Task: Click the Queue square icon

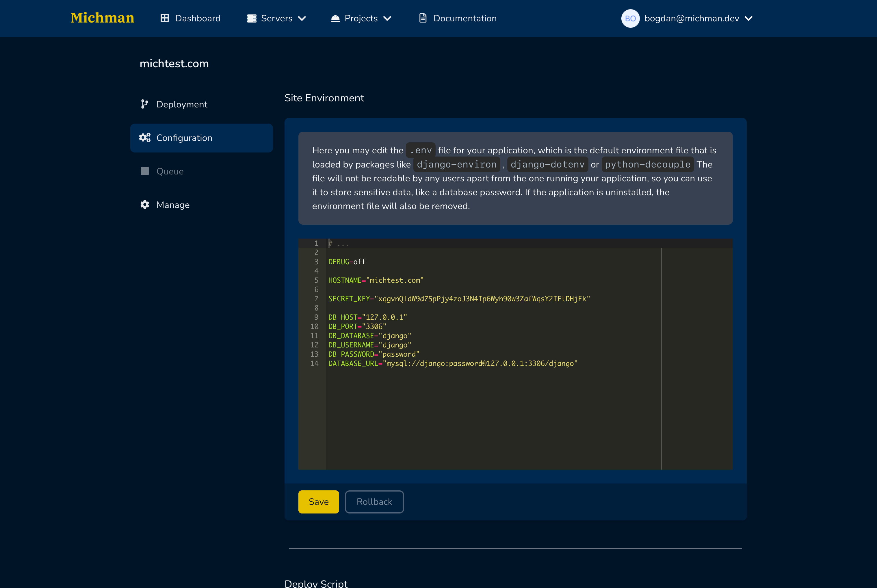Action: pos(145,171)
